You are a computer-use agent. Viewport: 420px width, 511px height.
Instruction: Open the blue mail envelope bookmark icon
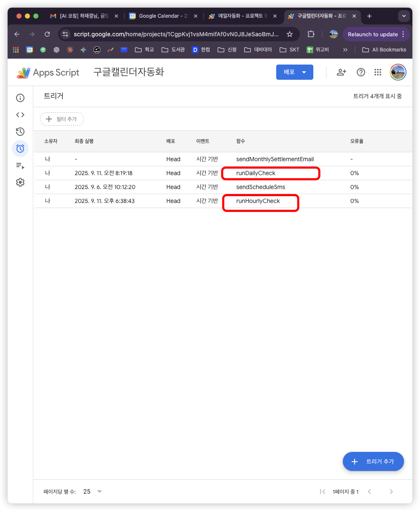click(x=124, y=50)
